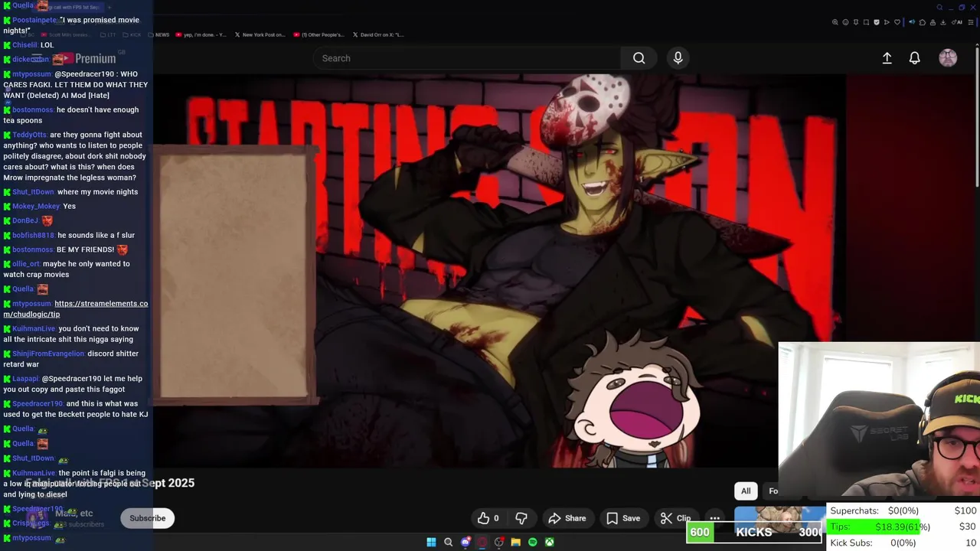This screenshot has height=551, width=980.
Task: Dislike the video with thumbs down
Action: (521, 518)
